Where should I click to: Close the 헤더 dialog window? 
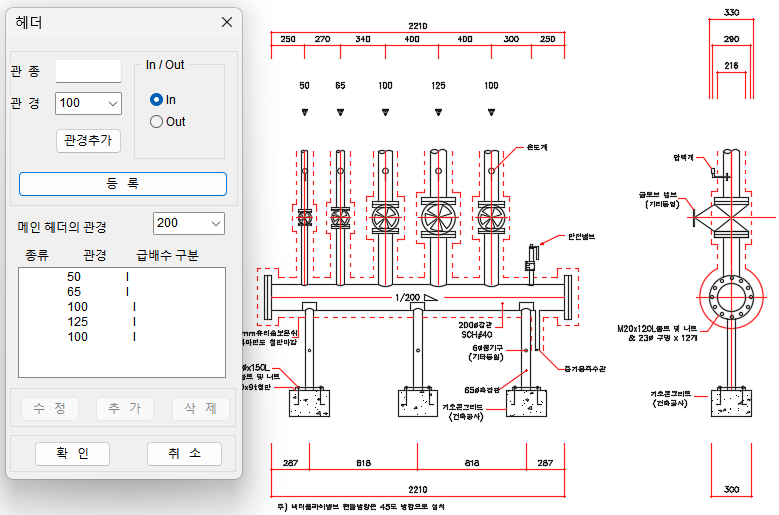227,22
